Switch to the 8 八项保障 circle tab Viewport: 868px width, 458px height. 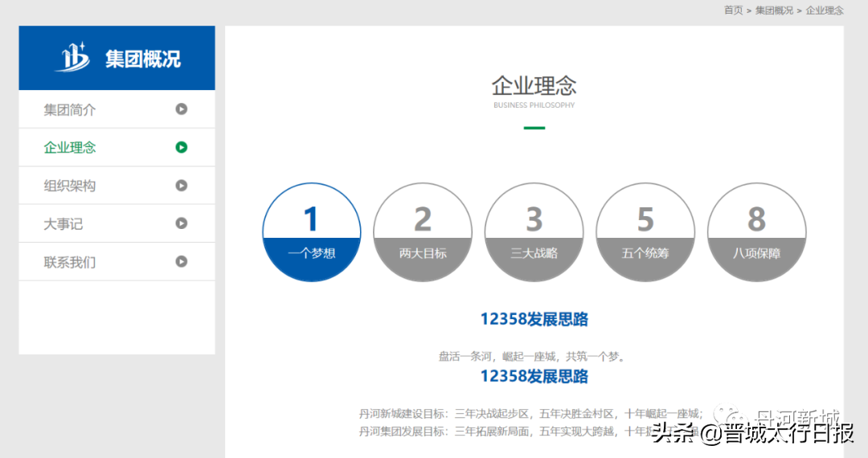(757, 232)
